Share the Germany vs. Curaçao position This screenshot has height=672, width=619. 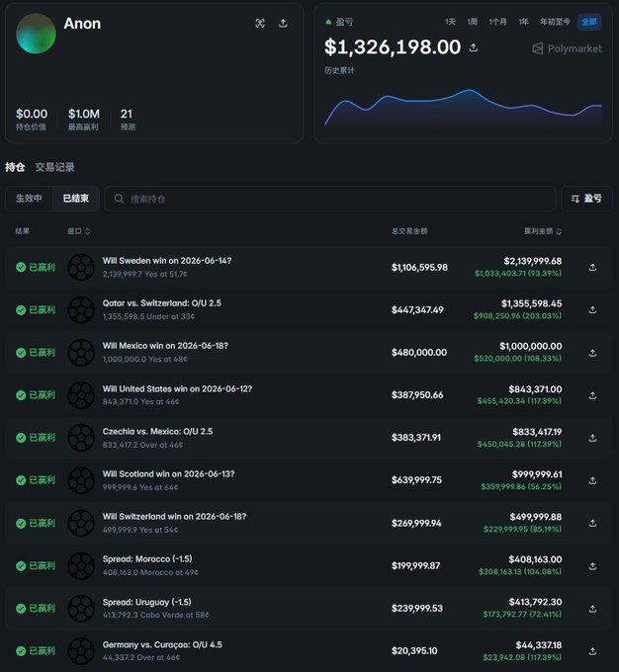pos(592,651)
